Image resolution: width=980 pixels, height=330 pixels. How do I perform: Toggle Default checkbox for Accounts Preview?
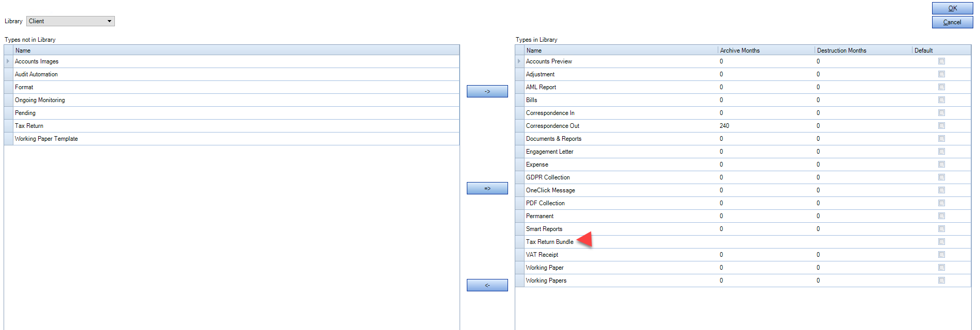[941, 61]
